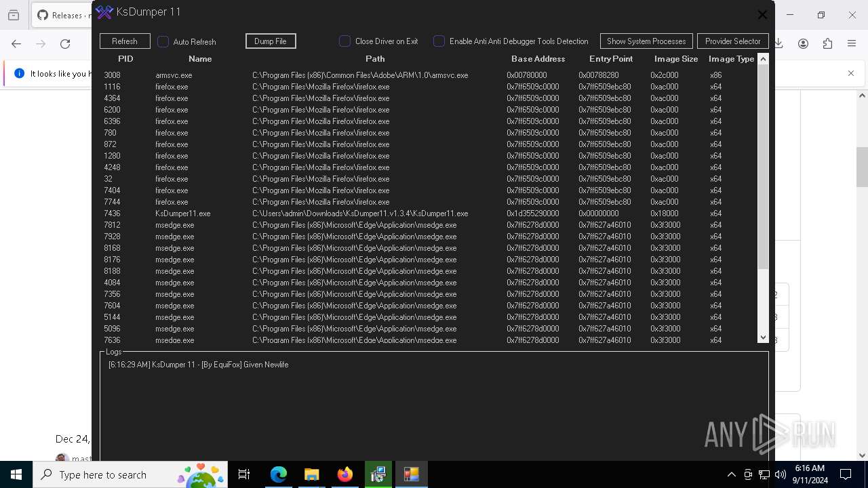The height and width of the screenshot is (488, 868).
Task: Click the process list scroll up arrow
Action: pos(763,59)
